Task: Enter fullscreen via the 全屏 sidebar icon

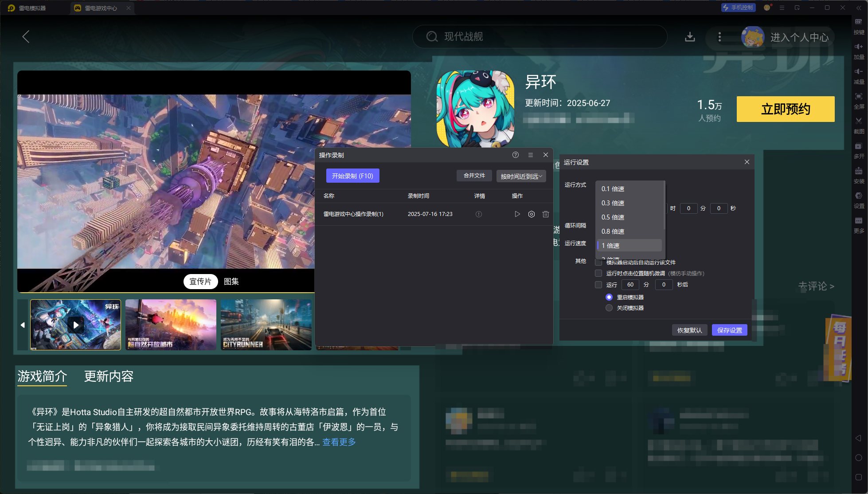Action: pyautogui.click(x=859, y=100)
